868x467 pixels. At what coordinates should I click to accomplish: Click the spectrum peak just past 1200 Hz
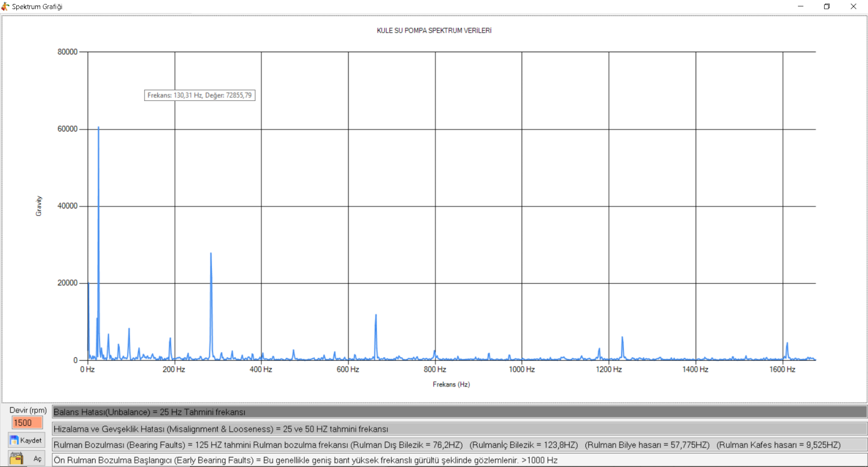tap(622, 339)
